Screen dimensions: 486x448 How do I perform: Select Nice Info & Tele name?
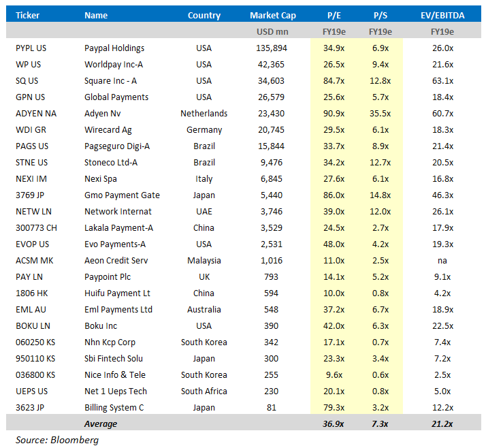(x=114, y=375)
